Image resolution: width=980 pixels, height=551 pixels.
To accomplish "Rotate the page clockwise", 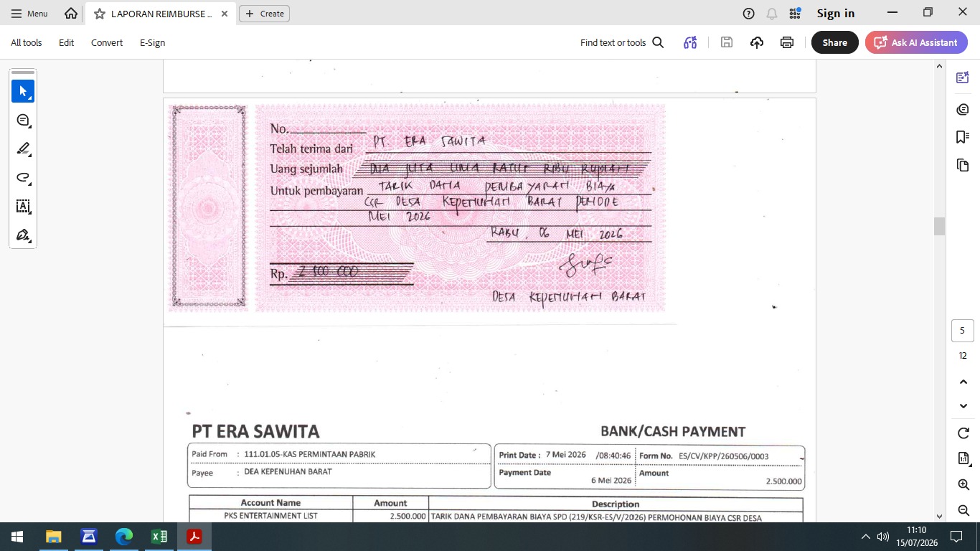I will click(963, 433).
